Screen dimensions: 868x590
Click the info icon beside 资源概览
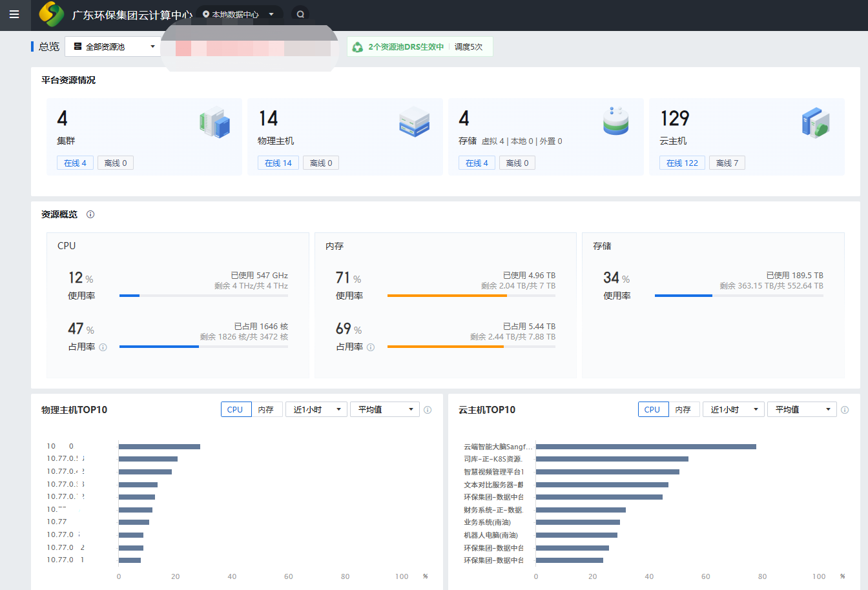(90, 214)
